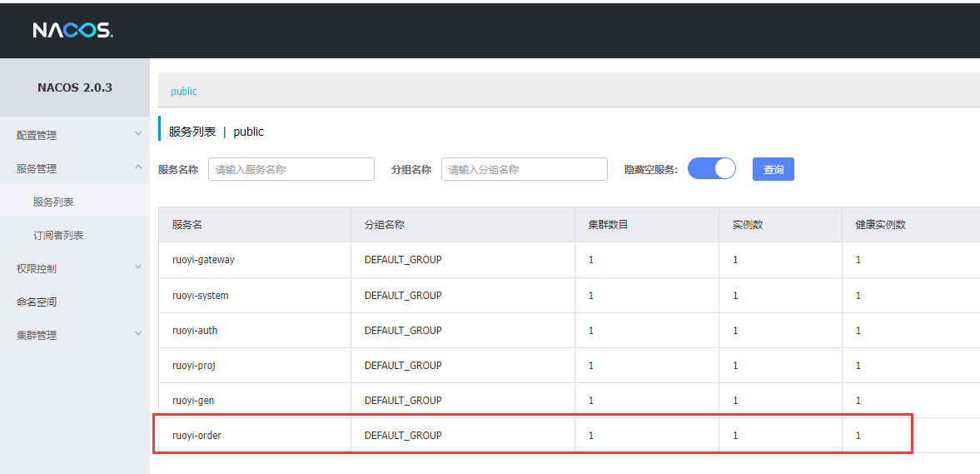
Task: Open 服务列表 in the sidebar
Action: pos(53,202)
